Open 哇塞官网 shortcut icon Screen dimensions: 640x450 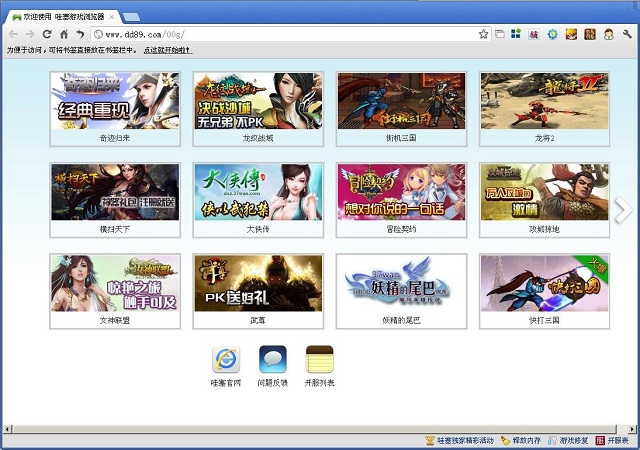[226, 360]
